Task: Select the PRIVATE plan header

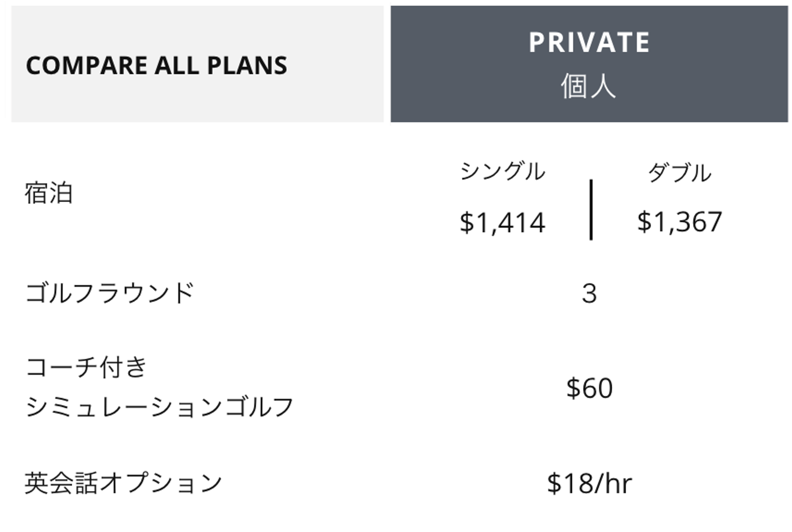Action: (x=589, y=42)
